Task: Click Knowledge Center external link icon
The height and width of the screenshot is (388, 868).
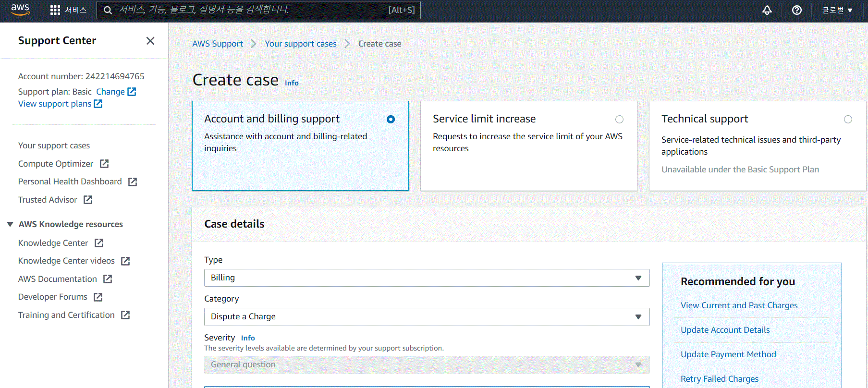Action: (99, 243)
